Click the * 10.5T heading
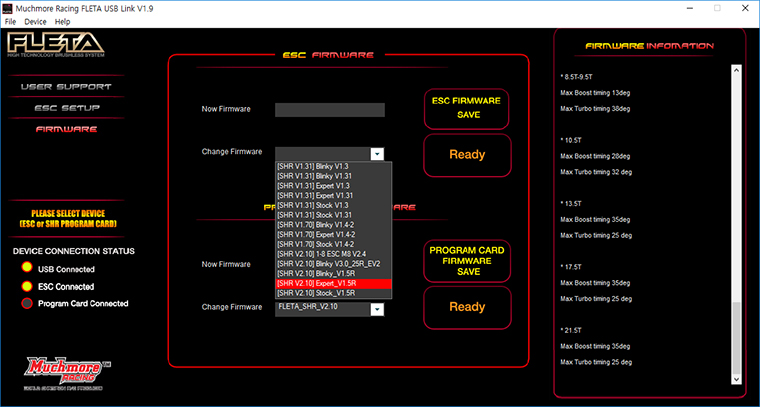 click(571, 141)
